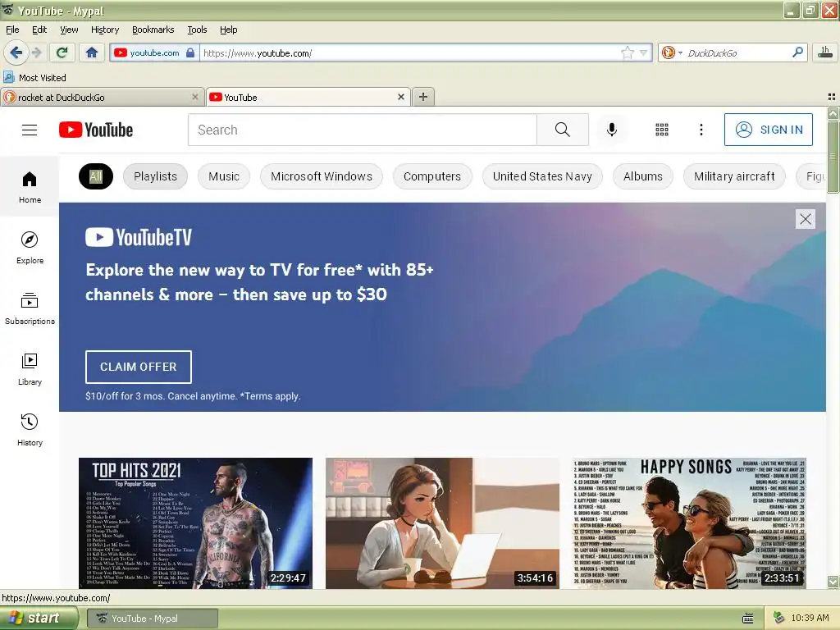Select the Albums filter chip
This screenshot has width=840, height=630.
(x=643, y=176)
